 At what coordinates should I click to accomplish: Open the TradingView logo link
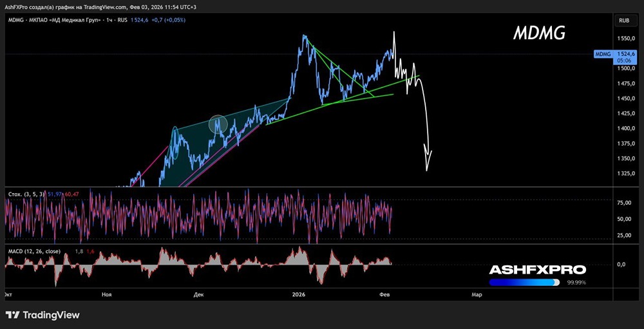(43, 315)
